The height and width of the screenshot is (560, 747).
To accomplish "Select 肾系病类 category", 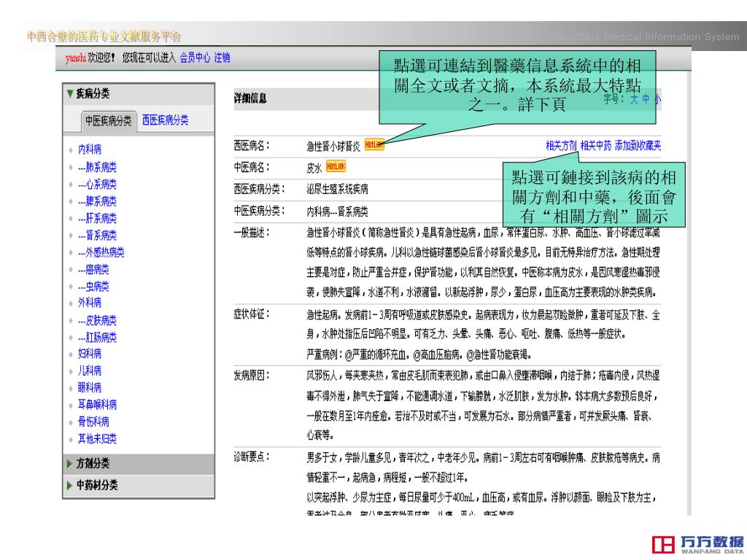I will click(97, 236).
